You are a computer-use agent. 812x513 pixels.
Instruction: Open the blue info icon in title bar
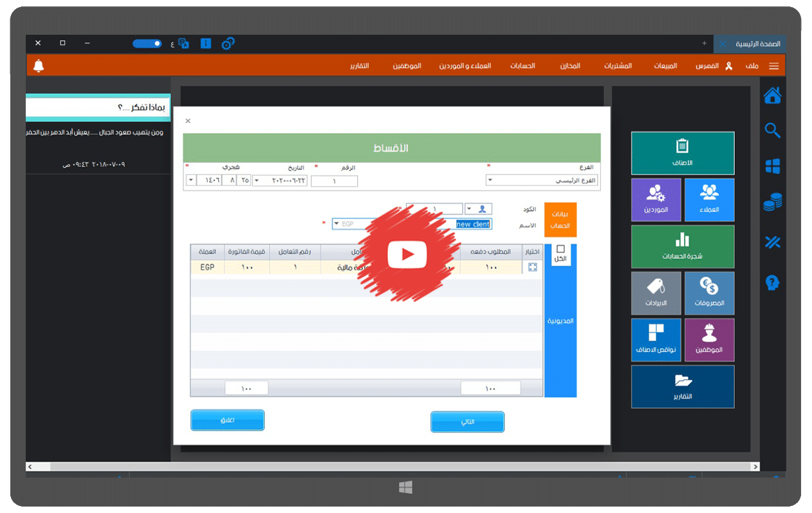coord(206,44)
